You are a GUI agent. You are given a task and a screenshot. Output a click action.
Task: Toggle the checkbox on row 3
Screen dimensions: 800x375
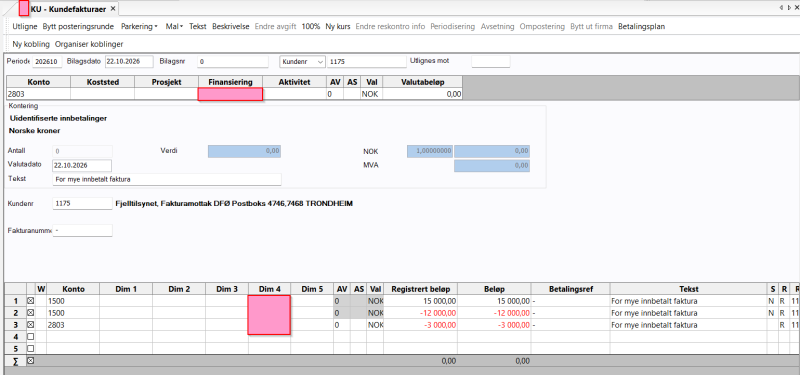[30, 325]
